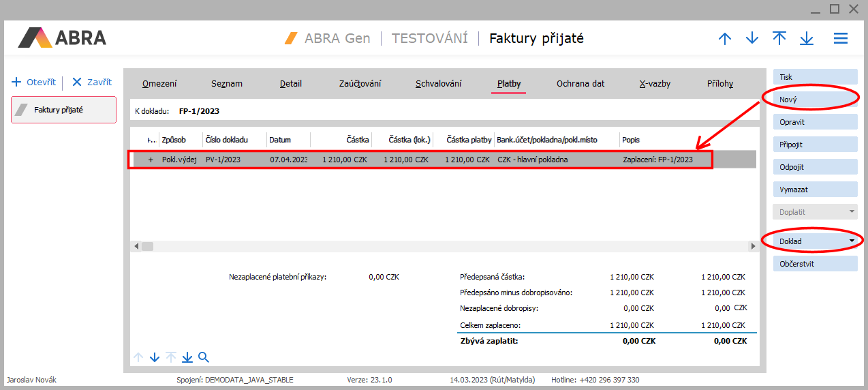Open the hamburger main menu
The width and height of the screenshot is (868, 390).
[841, 39]
